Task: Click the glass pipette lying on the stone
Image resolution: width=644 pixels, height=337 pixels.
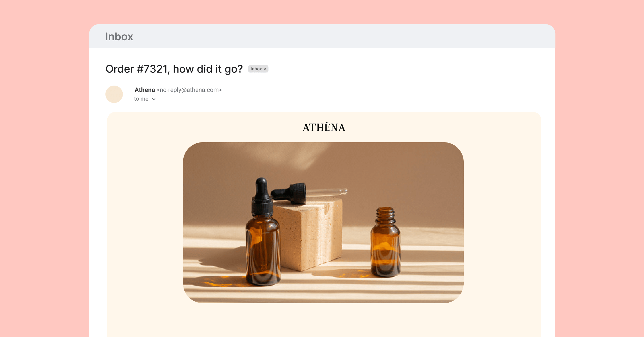Action: tap(326, 192)
